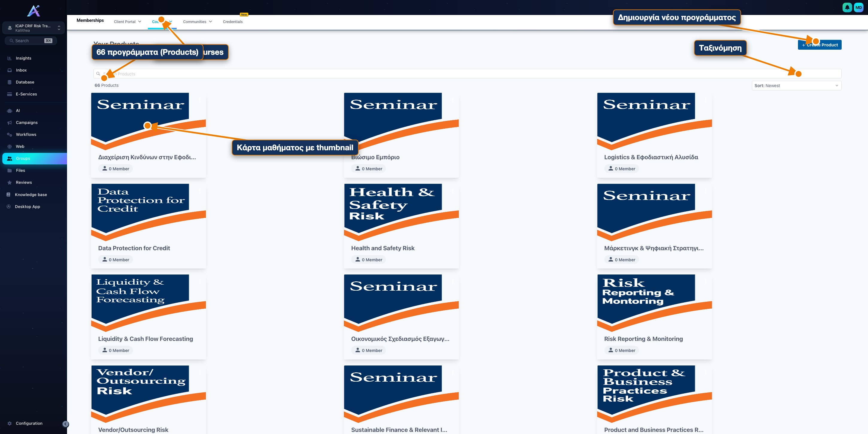
Task: Select the Campaigns megaphone icon
Action: (x=10, y=123)
